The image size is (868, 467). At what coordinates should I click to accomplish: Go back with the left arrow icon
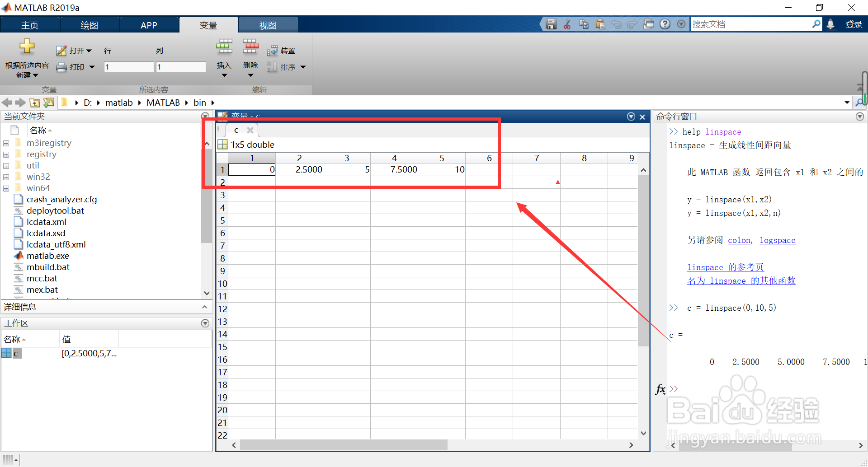7,103
